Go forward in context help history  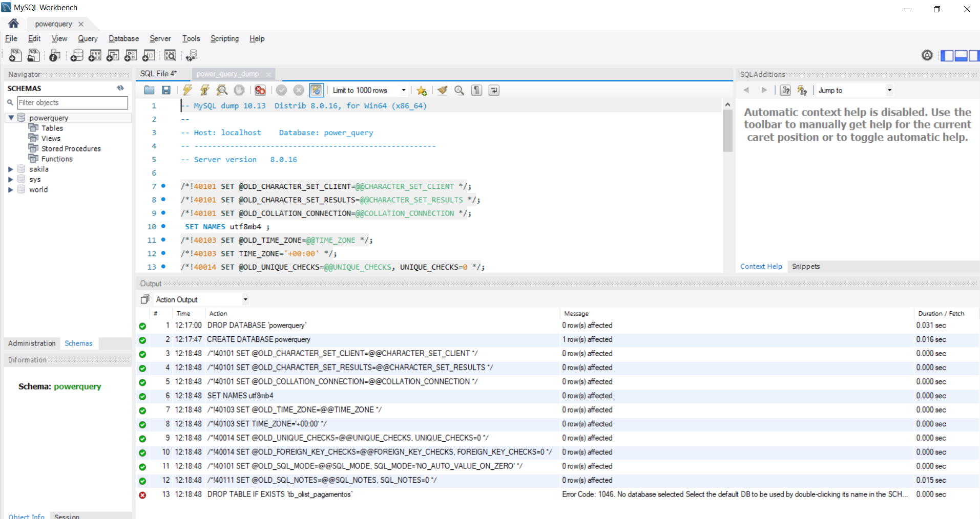click(764, 90)
